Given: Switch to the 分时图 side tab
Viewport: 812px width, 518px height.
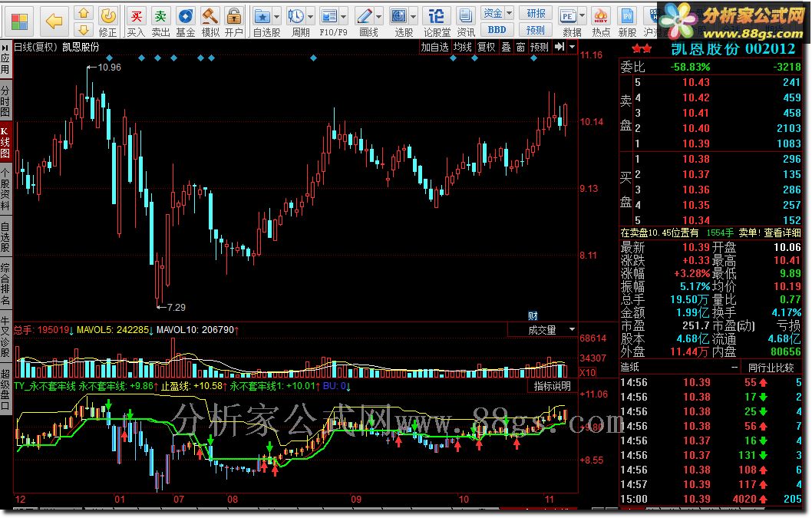Looking at the screenshot, I should click(5, 101).
